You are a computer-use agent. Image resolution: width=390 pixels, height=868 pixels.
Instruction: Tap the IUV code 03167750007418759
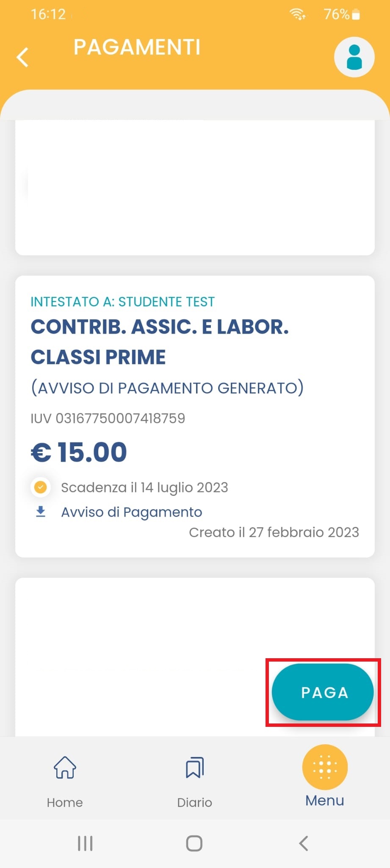tap(108, 418)
